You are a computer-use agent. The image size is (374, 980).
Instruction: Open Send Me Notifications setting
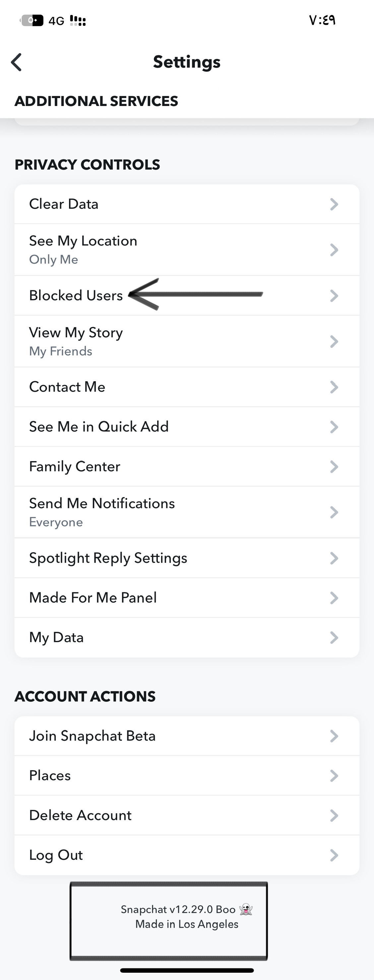click(x=187, y=513)
